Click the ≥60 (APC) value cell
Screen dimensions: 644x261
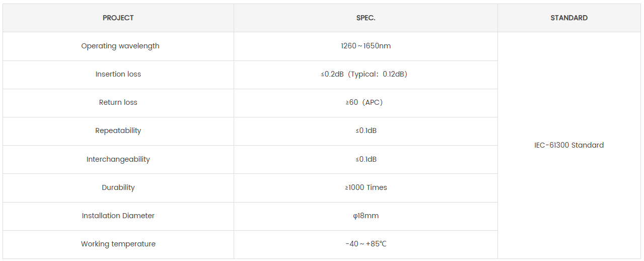364,102
